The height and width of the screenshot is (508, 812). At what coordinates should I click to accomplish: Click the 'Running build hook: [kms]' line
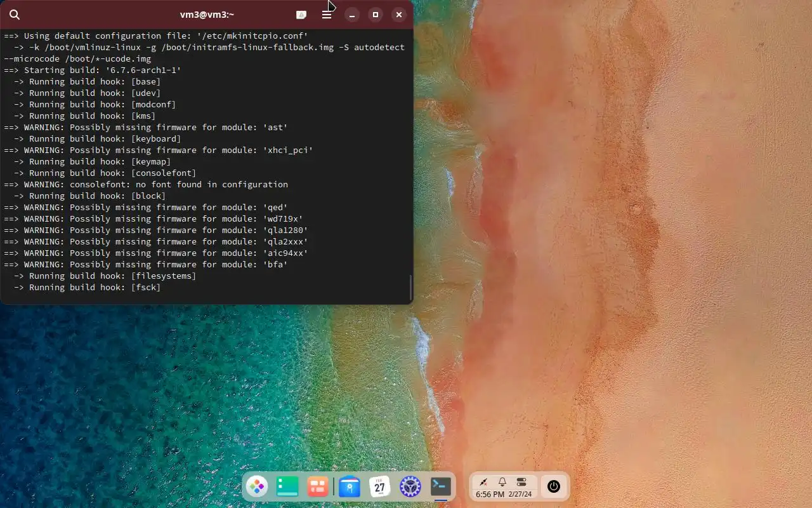click(85, 116)
